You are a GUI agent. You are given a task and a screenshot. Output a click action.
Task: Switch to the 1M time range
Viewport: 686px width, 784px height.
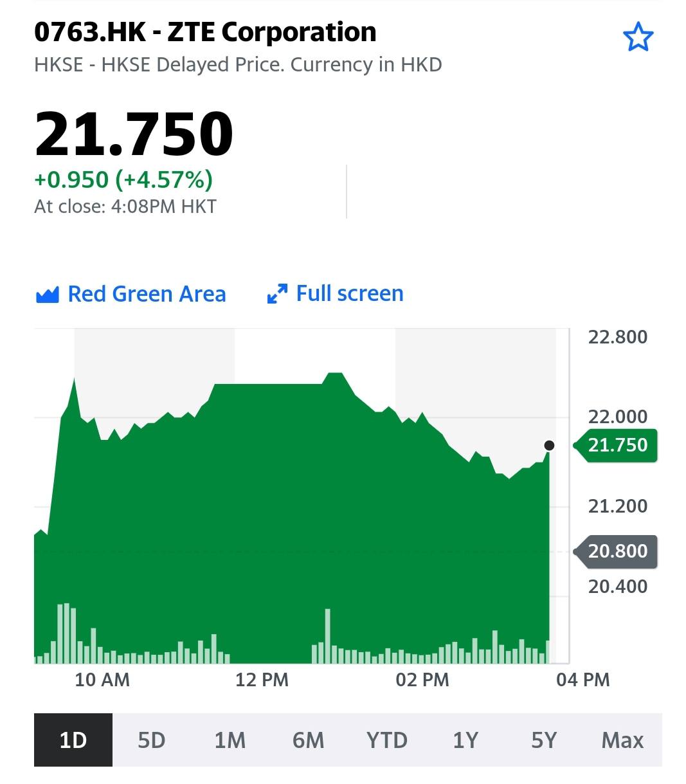[x=230, y=740]
